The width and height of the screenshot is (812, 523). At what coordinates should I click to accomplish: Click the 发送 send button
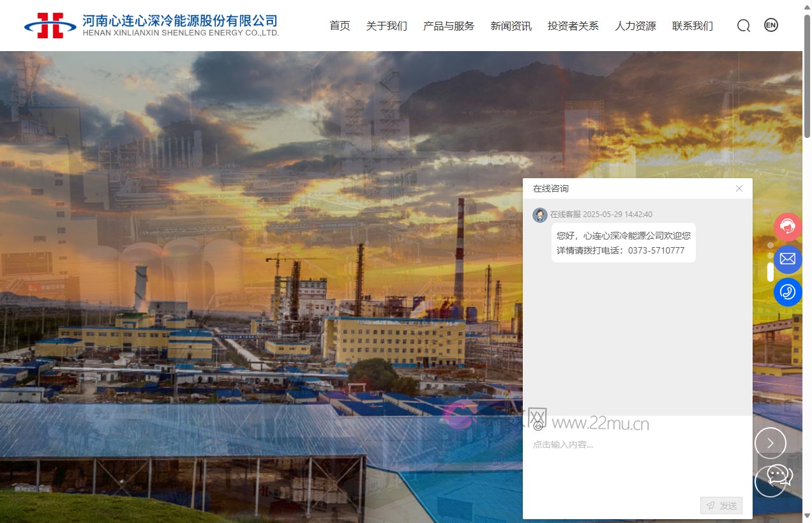point(721,505)
